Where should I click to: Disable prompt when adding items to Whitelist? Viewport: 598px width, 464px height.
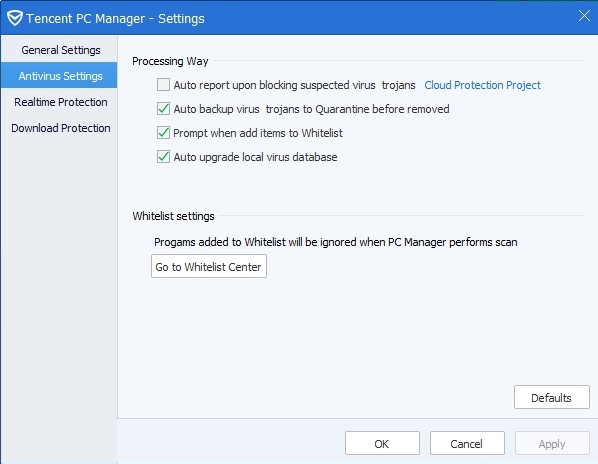163,133
